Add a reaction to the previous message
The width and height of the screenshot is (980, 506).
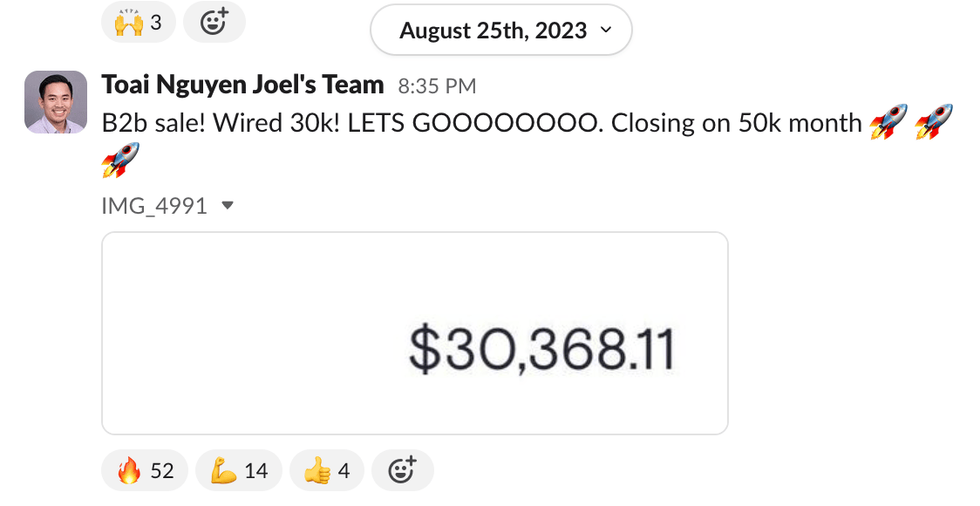point(214,22)
